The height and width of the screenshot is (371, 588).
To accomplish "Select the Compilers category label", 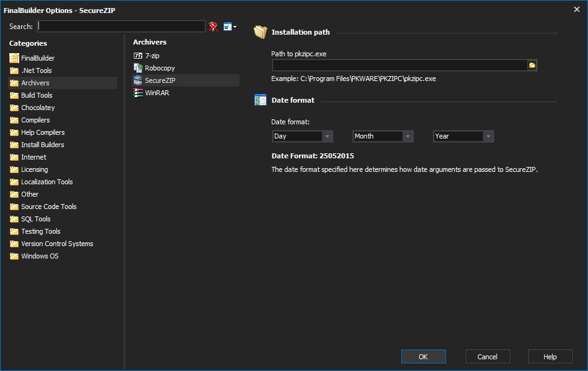I will point(36,120).
